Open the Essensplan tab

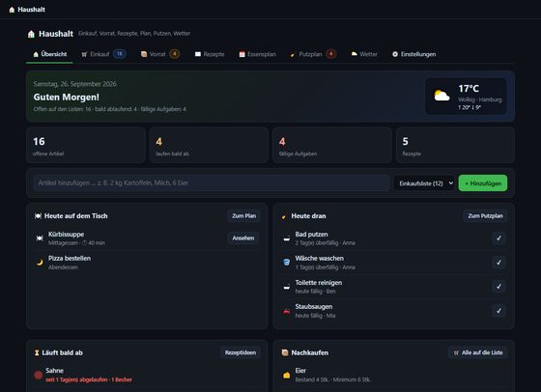[x=257, y=54]
